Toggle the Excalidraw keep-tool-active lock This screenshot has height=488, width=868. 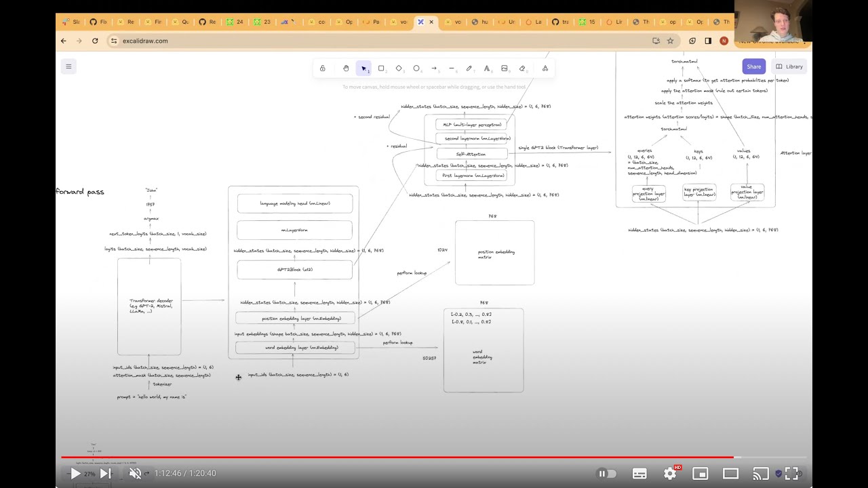[x=323, y=68]
